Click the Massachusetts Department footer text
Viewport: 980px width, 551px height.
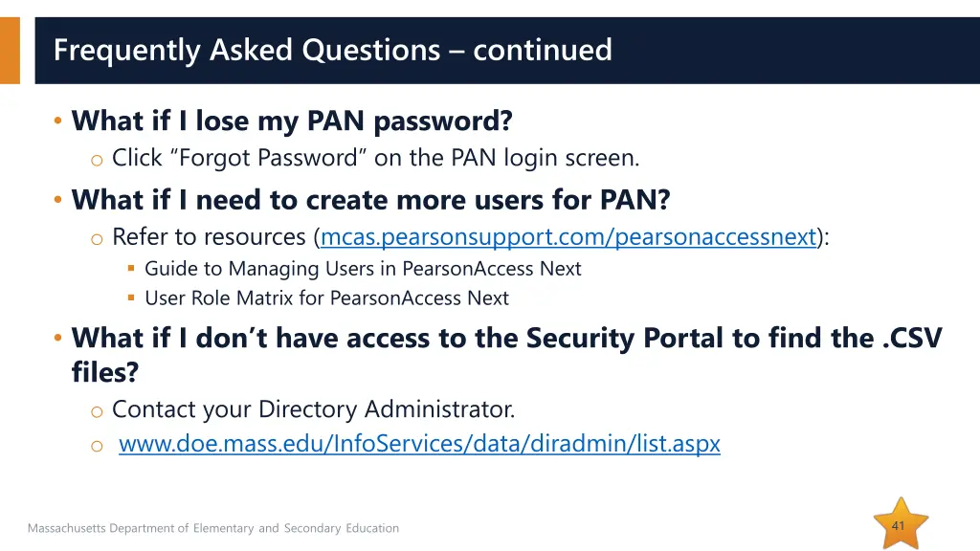click(213, 528)
